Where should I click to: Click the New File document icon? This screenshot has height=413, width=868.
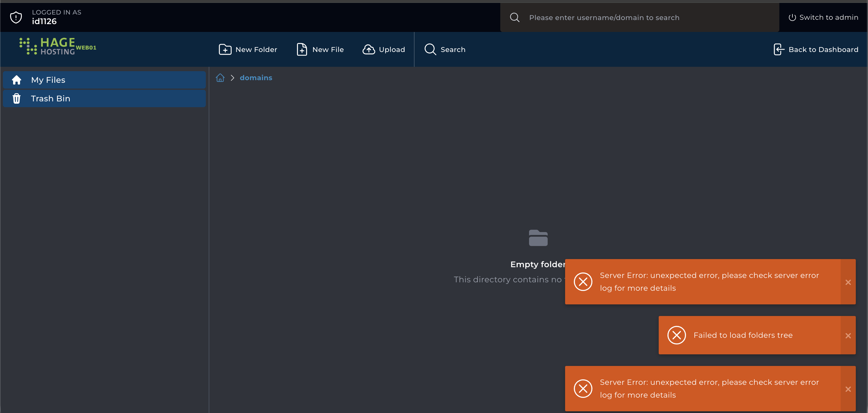(301, 49)
